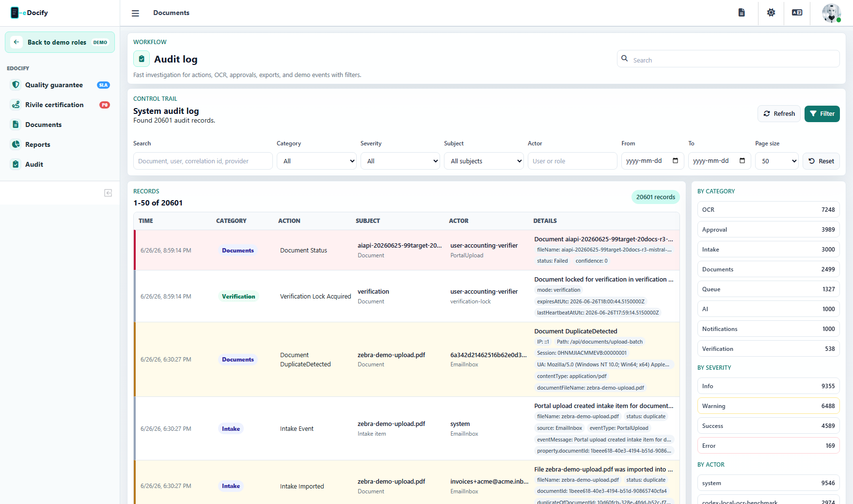Refresh the audit log

coord(779,114)
